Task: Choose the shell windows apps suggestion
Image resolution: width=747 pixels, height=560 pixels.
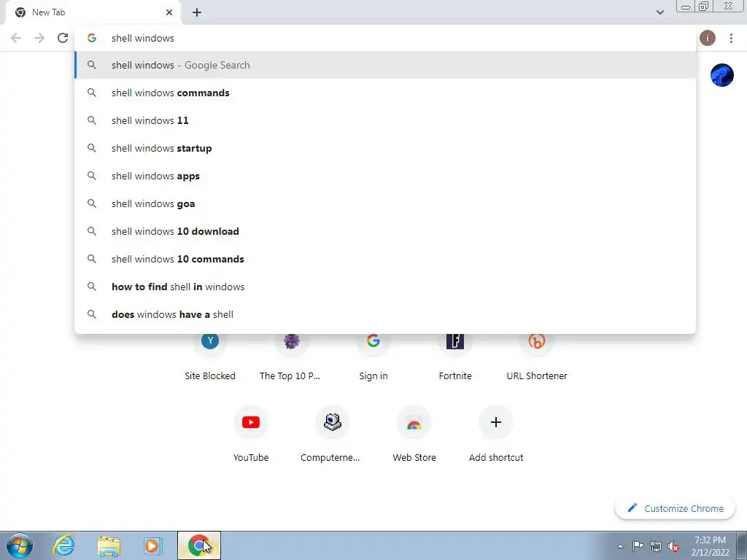Action: 385,176
